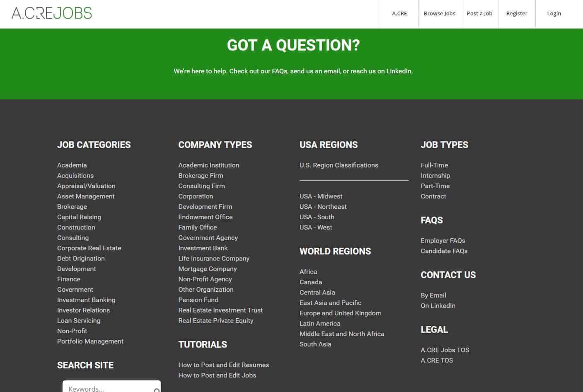583x392 pixels.
Task: Open the Government job category
Action: pyautogui.click(x=75, y=290)
